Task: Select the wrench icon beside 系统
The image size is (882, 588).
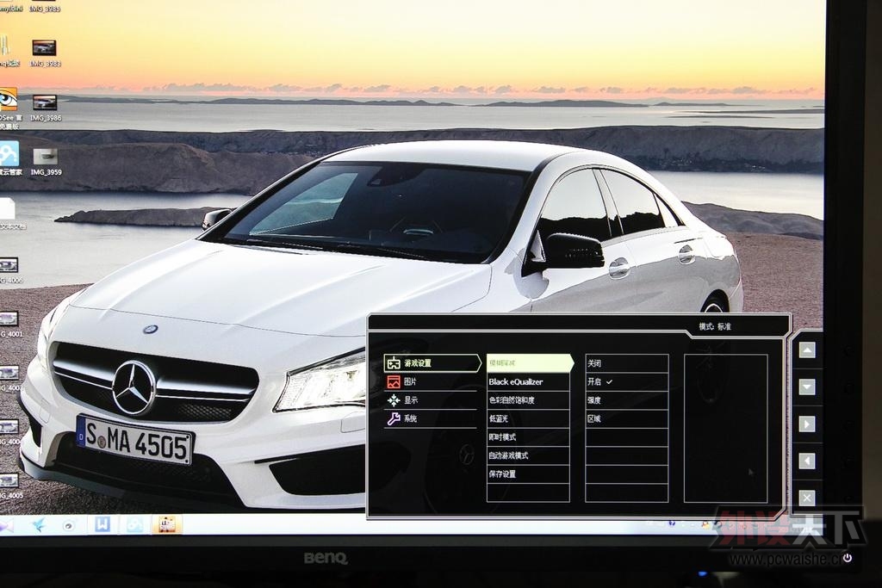Action: [x=393, y=418]
